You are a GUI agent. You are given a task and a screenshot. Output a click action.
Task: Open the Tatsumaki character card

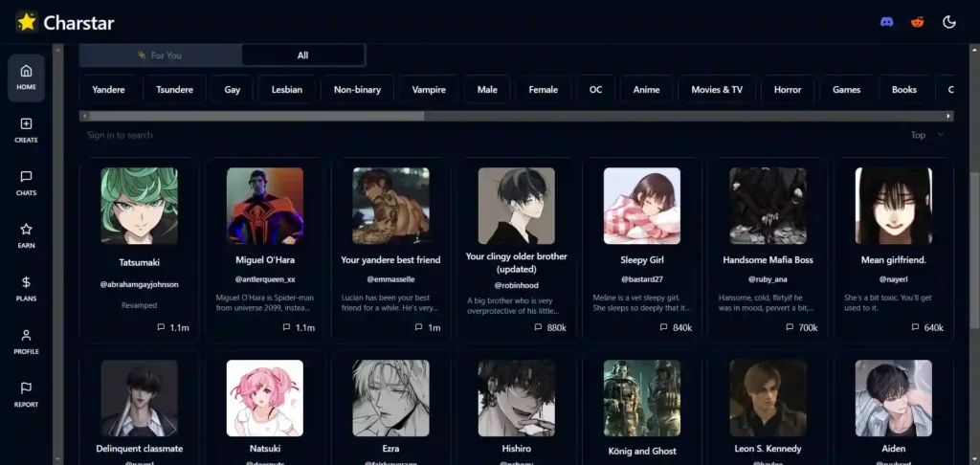point(139,249)
